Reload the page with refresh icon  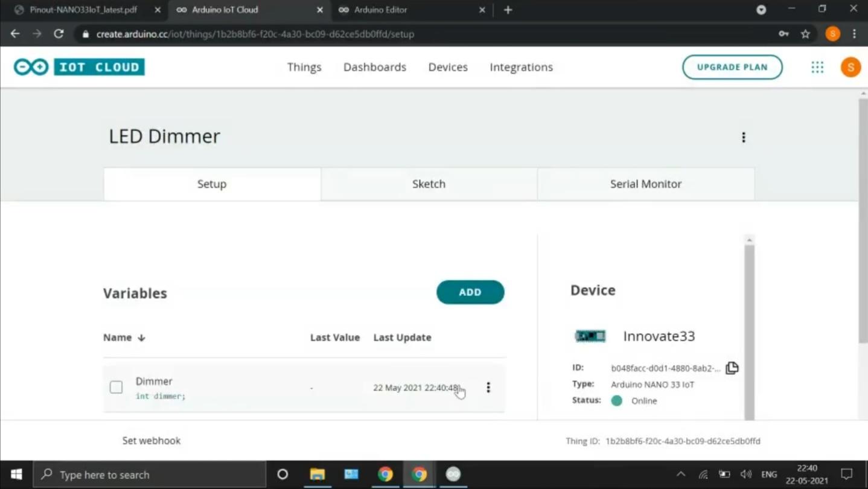tap(59, 34)
